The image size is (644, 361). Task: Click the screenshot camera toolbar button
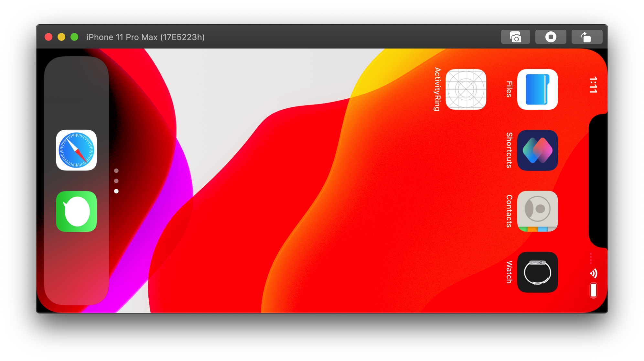coord(515,37)
